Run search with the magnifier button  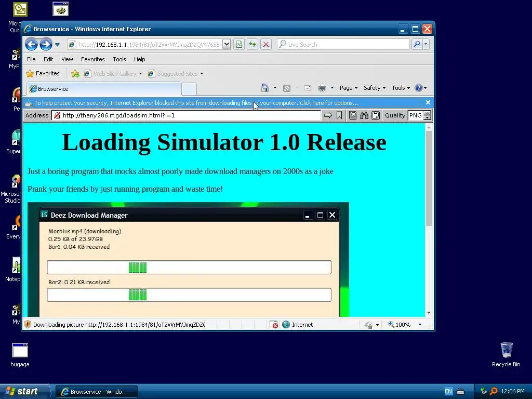(417, 45)
